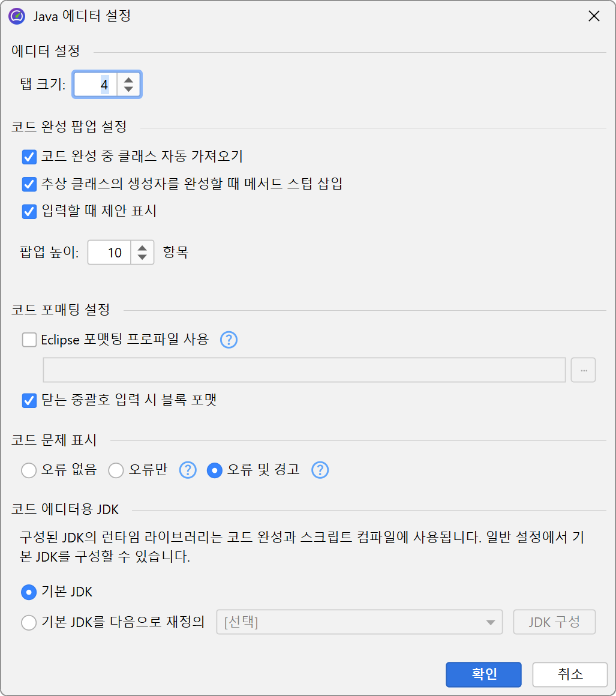
Task: Click the Eclipse profile path input field
Action: click(x=304, y=370)
